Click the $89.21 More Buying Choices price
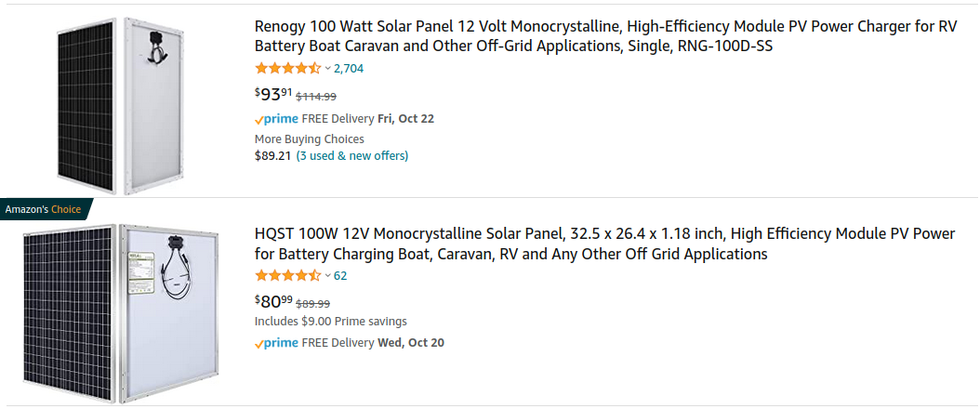980x409 pixels. pos(272,155)
